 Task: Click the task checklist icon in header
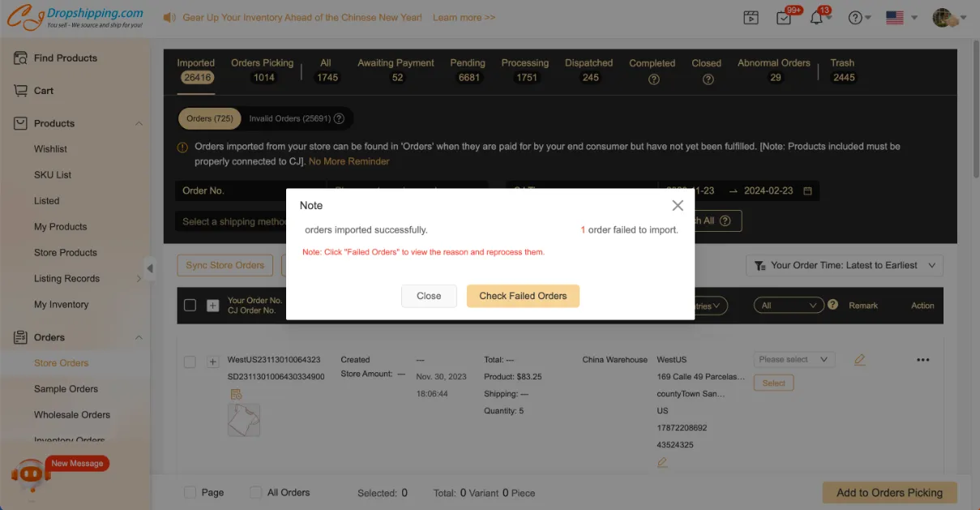[783, 18]
